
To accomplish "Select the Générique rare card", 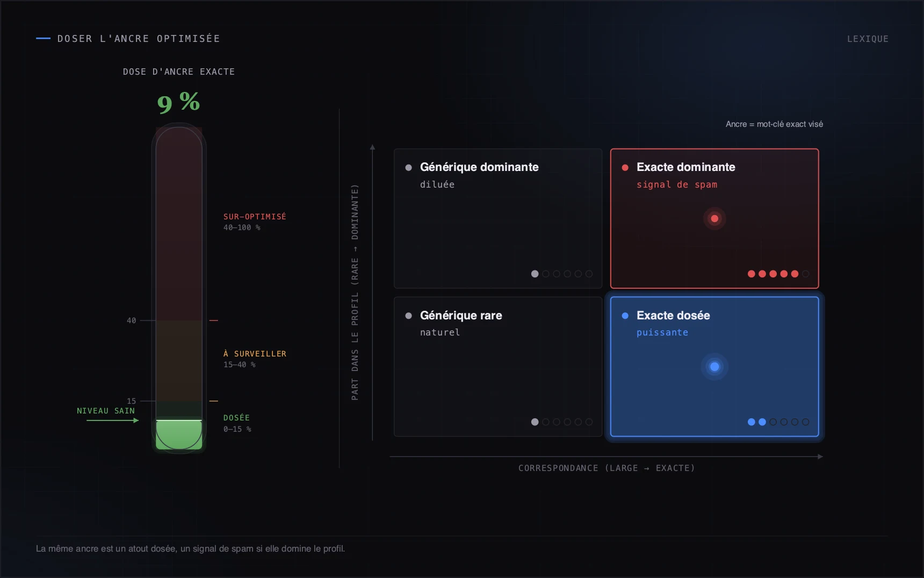I will pos(498,367).
